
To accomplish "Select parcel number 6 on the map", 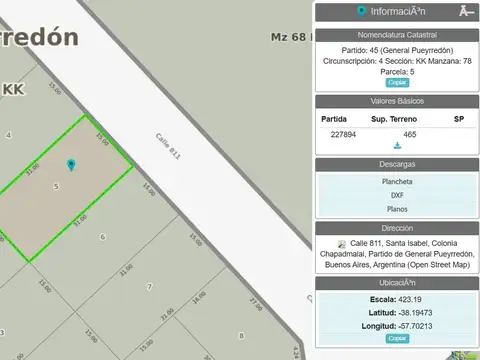I will pyautogui.click(x=103, y=237).
